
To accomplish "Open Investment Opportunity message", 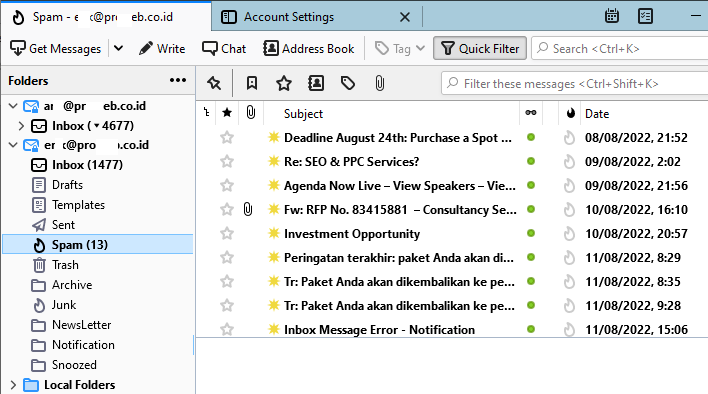I will [x=352, y=233].
